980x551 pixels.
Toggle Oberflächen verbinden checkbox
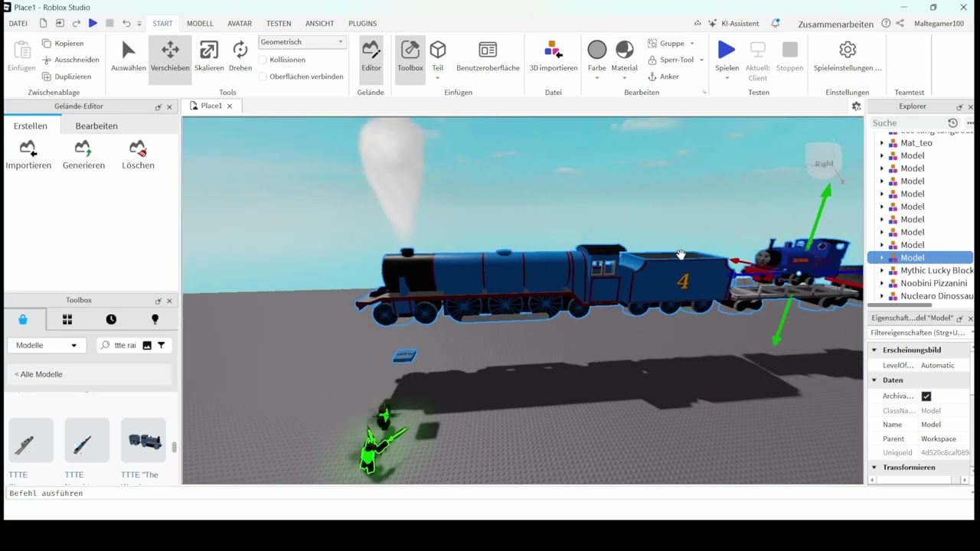tap(263, 77)
